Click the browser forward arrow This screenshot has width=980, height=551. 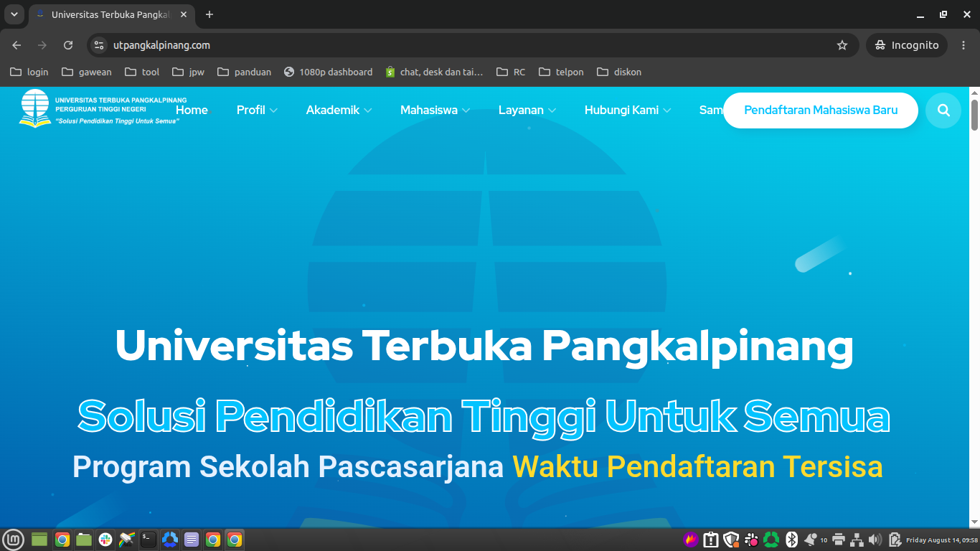[42, 45]
